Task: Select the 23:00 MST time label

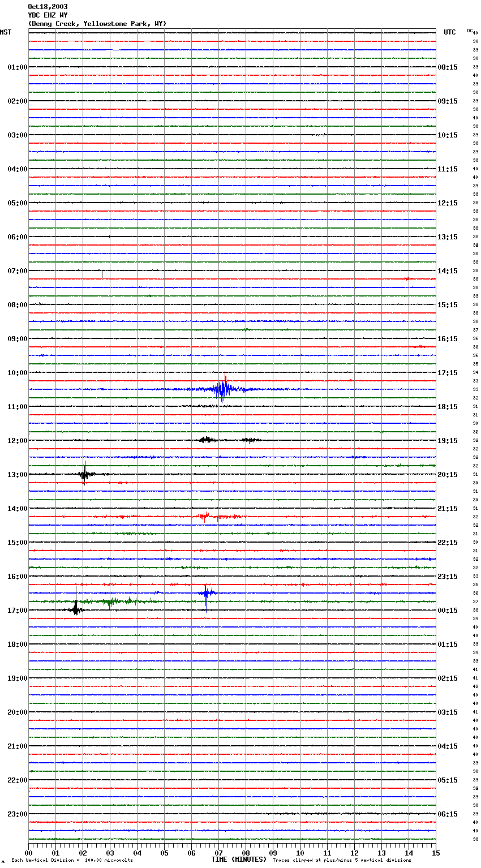Action: 18,814
